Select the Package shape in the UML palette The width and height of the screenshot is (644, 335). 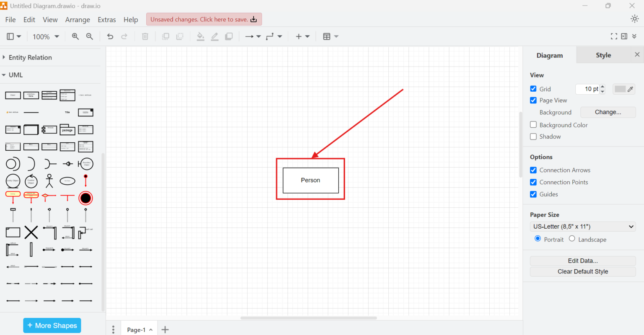(x=67, y=129)
